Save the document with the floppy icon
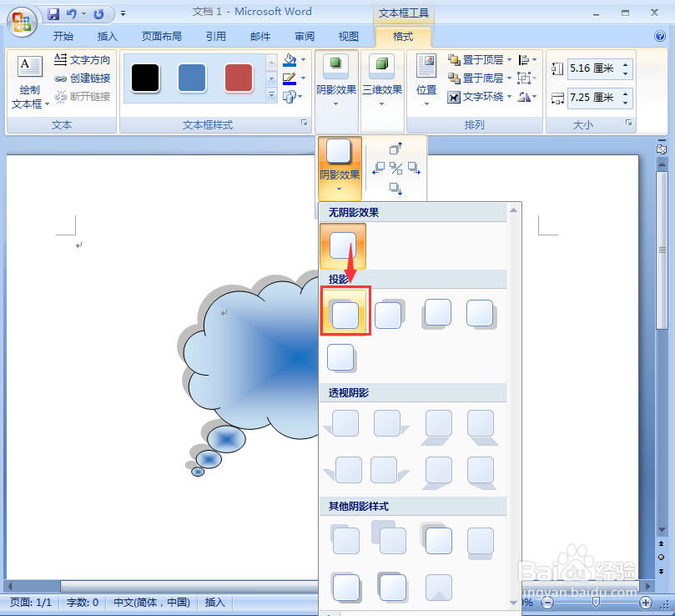The image size is (675, 616). click(x=53, y=14)
